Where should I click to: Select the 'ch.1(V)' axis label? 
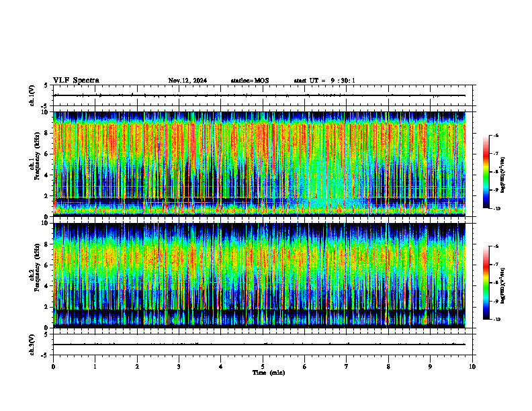[32, 95]
